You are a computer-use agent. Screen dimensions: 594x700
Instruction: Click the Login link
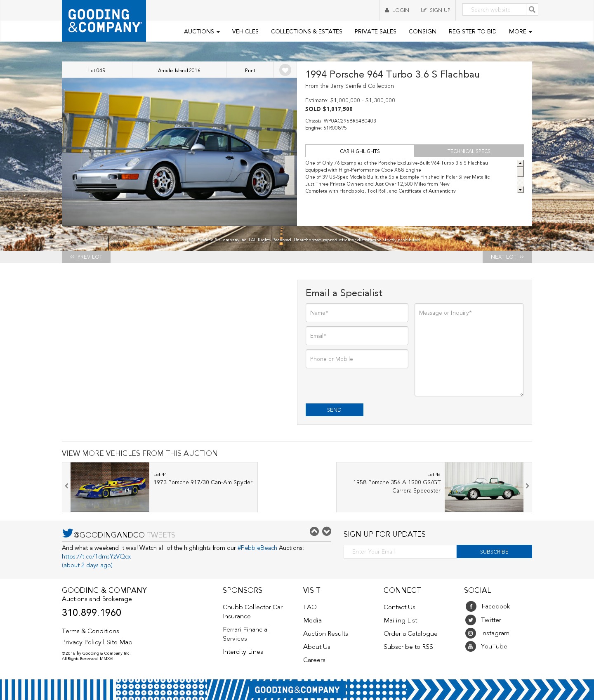coord(397,10)
